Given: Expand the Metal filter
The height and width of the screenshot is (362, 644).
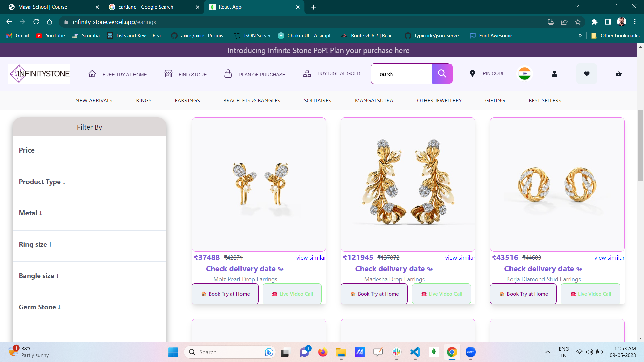Looking at the screenshot, I should (x=31, y=213).
